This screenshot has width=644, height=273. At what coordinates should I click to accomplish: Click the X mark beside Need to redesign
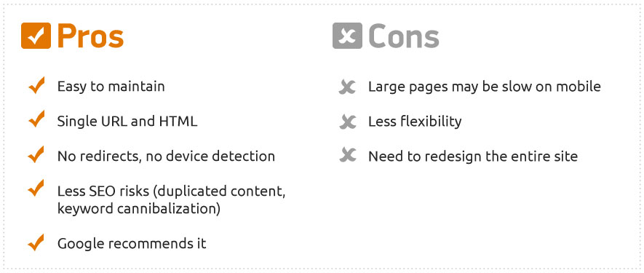[347, 155]
